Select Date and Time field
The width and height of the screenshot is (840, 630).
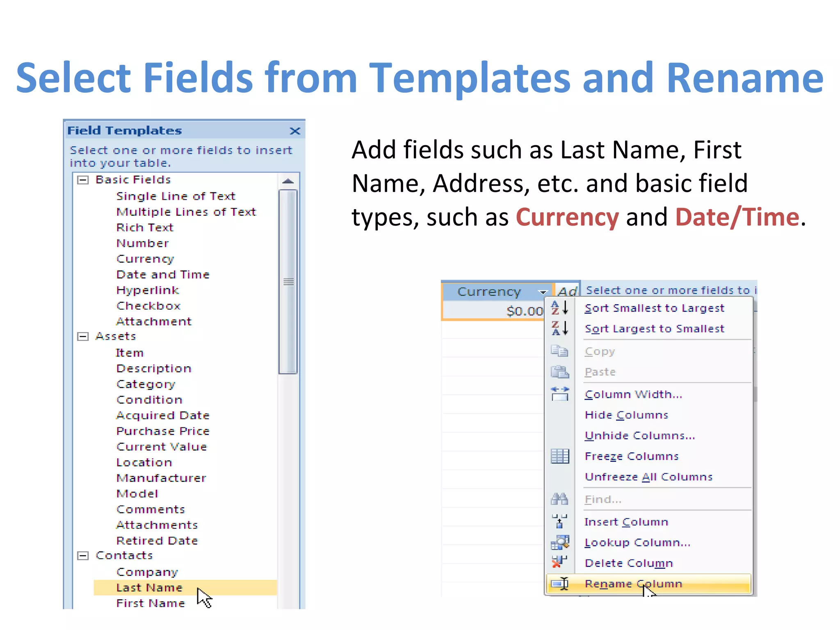[x=163, y=274]
